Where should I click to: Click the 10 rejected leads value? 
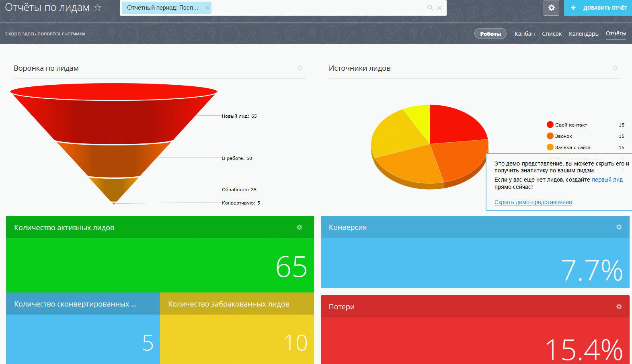296,343
